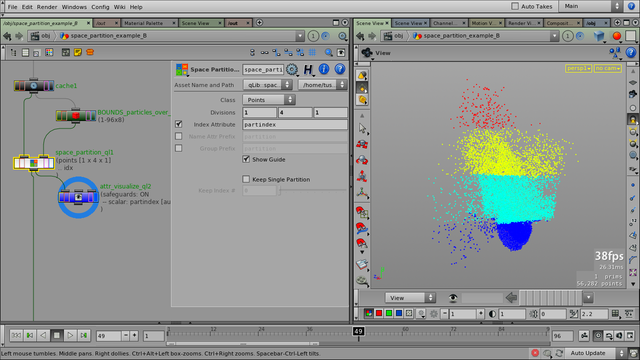Select the arrow select tool in viewport
Screen dimensions: 640x360
coord(362,128)
